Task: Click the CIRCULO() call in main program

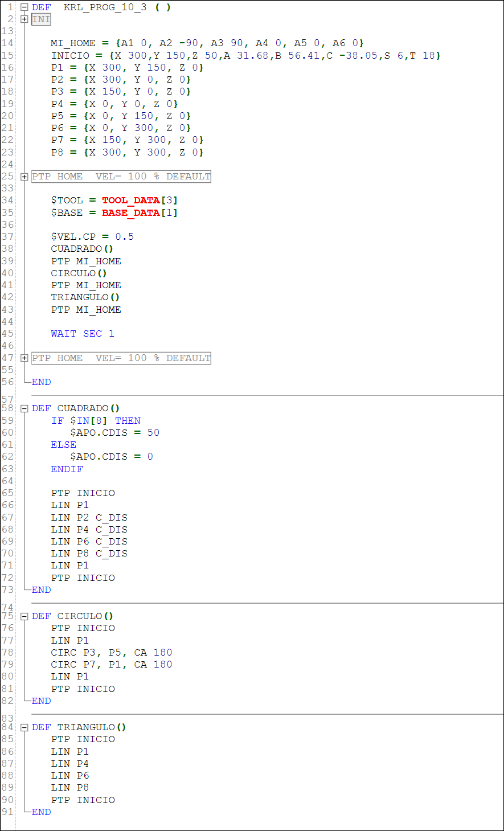Action: 79,273
